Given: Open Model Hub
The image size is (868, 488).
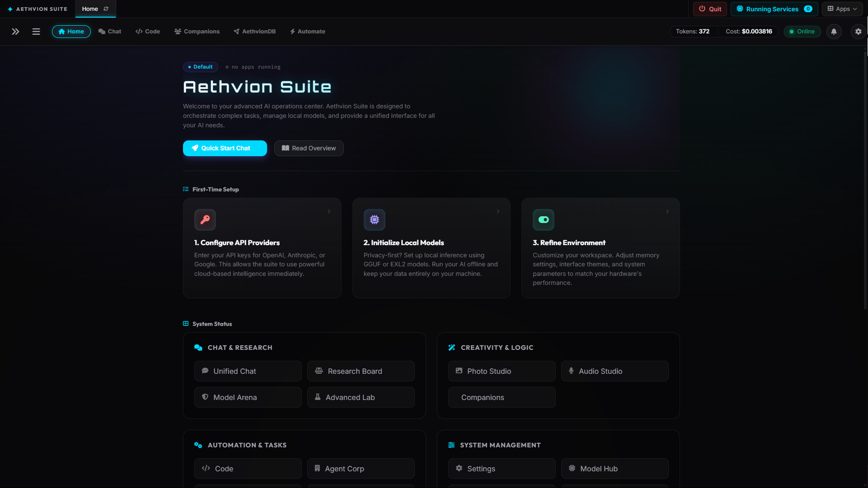Looking at the screenshot, I should point(615,469).
